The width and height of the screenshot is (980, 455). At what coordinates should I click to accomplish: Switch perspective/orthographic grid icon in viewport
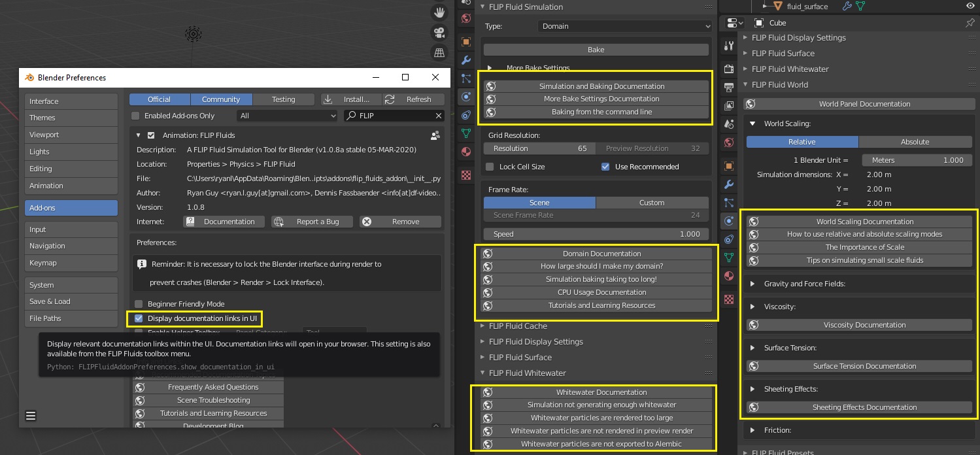coord(439,52)
